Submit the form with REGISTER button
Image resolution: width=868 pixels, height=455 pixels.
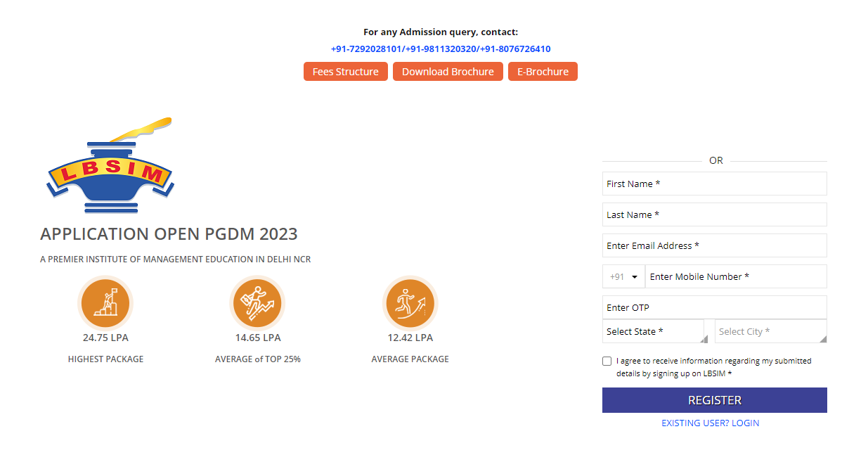coord(715,400)
